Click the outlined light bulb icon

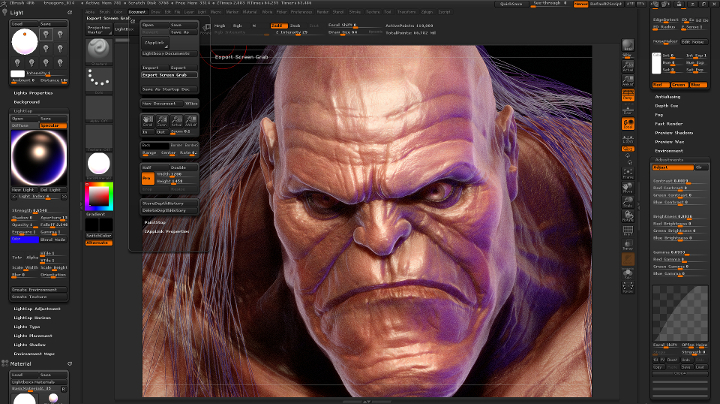pyautogui.click(x=45, y=34)
